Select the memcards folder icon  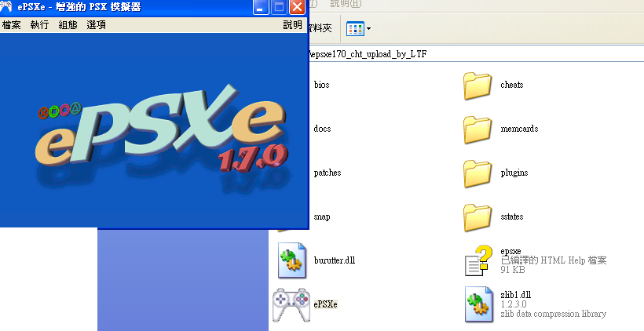478,129
